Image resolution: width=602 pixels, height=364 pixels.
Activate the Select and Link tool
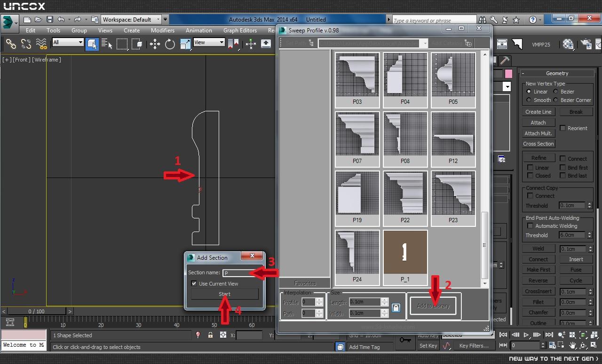click(x=10, y=44)
